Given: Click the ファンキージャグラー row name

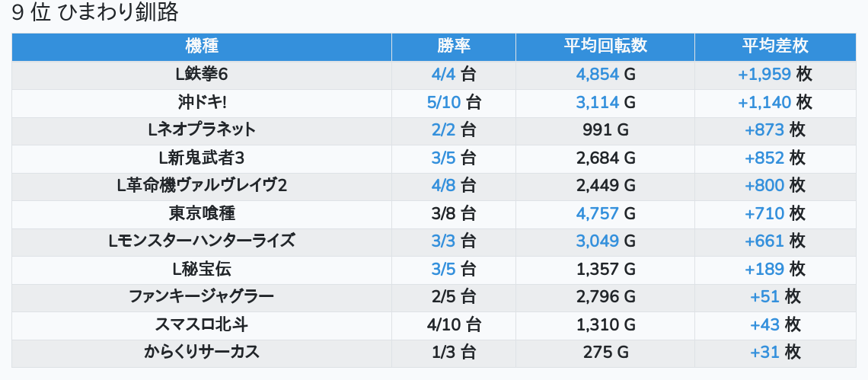Looking at the screenshot, I should click(202, 296).
